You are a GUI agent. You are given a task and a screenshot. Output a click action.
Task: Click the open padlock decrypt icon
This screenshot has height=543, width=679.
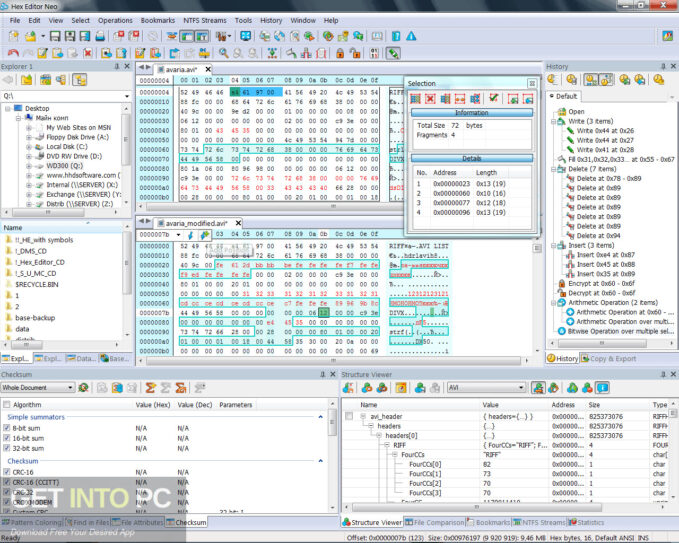click(355, 53)
